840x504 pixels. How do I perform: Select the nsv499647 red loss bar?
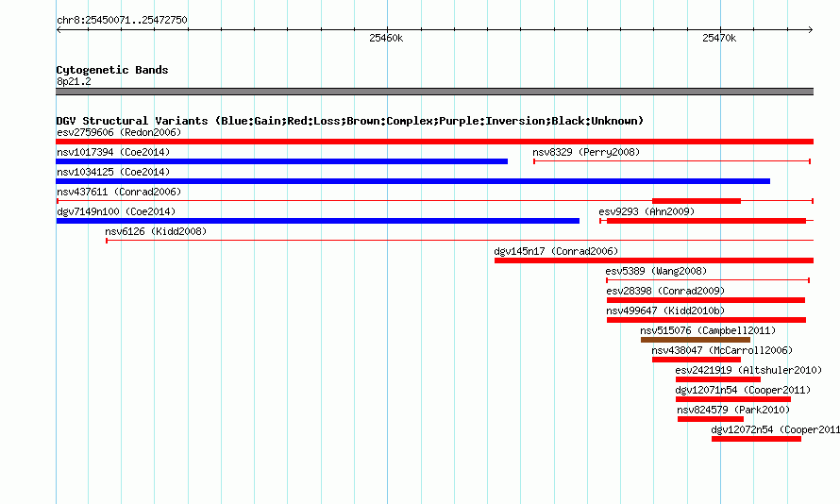706,320
